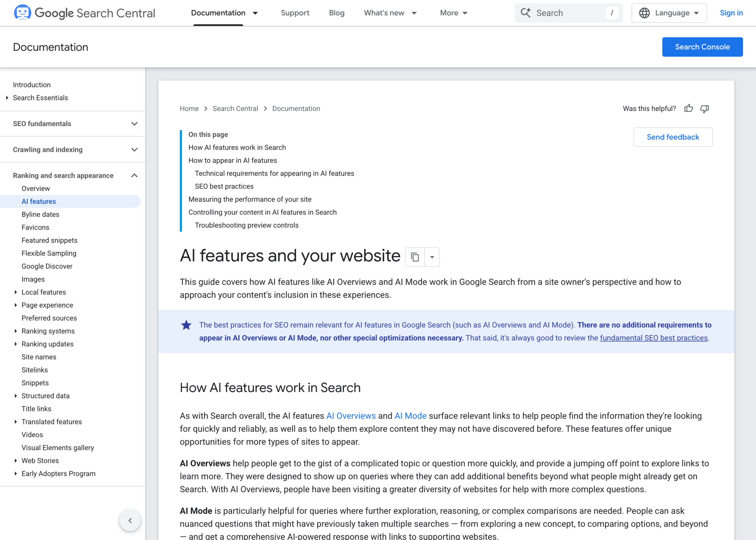Image resolution: width=756 pixels, height=540 pixels.
Task: Open the Documentation top nav tab
Action: (x=218, y=13)
